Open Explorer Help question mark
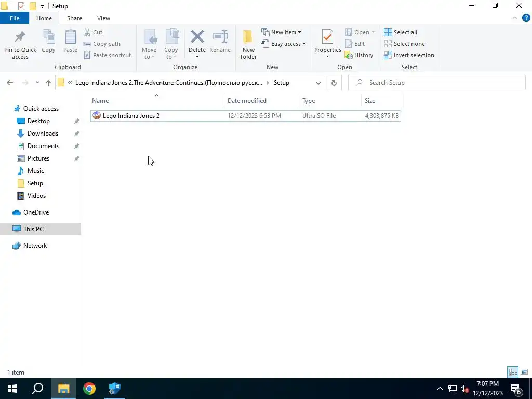Image resolution: width=532 pixels, height=399 pixels. 526,18
